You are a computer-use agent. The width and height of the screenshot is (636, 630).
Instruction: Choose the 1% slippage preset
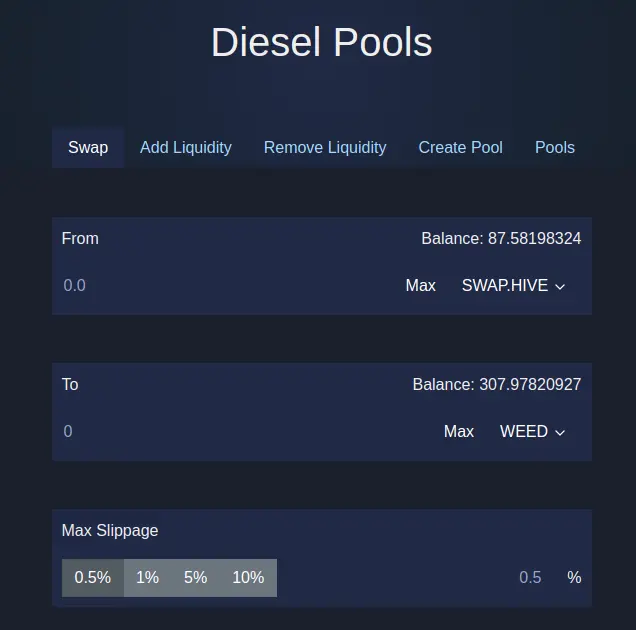click(147, 578)
